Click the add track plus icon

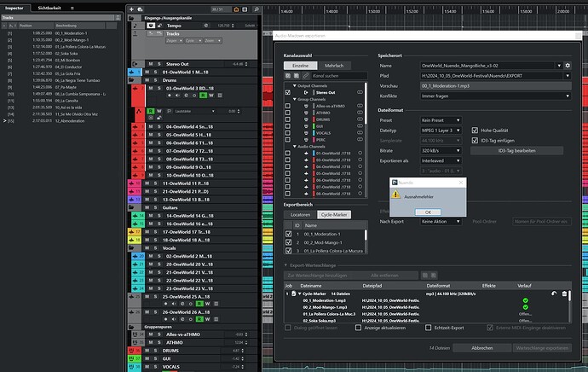pos(131,9)
